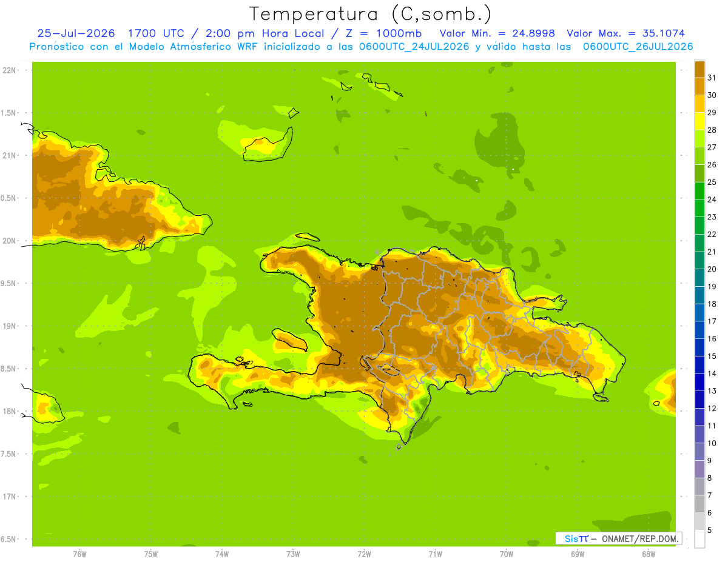Click the legend value "29"
728x562 pixels.
click(712, 112)
